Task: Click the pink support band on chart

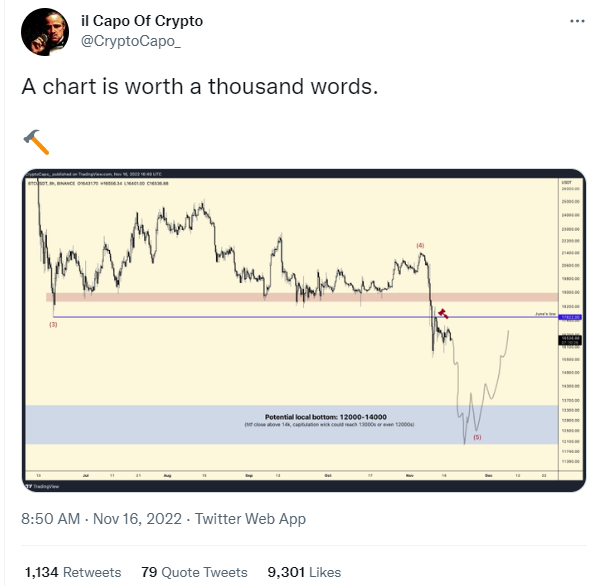Action: click(x=302, y=297)
